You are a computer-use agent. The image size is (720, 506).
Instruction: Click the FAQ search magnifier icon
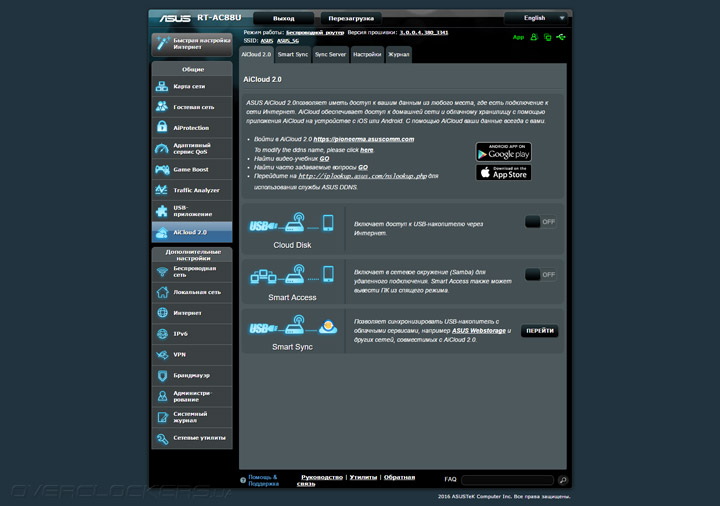(x=563, y=480)
